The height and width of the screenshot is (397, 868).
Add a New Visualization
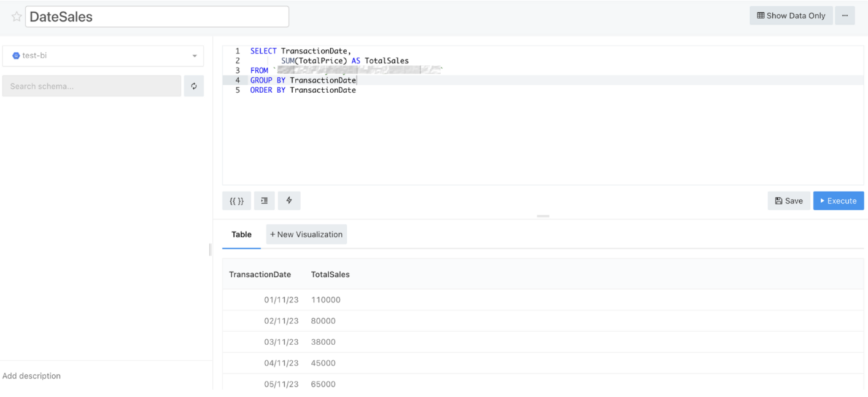[306, 234]
